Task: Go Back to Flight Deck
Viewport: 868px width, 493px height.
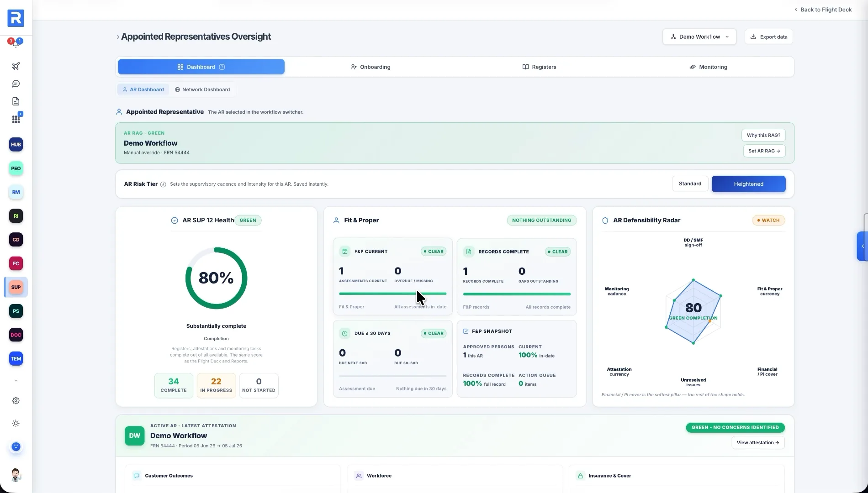Action: [x=823, y=10]
